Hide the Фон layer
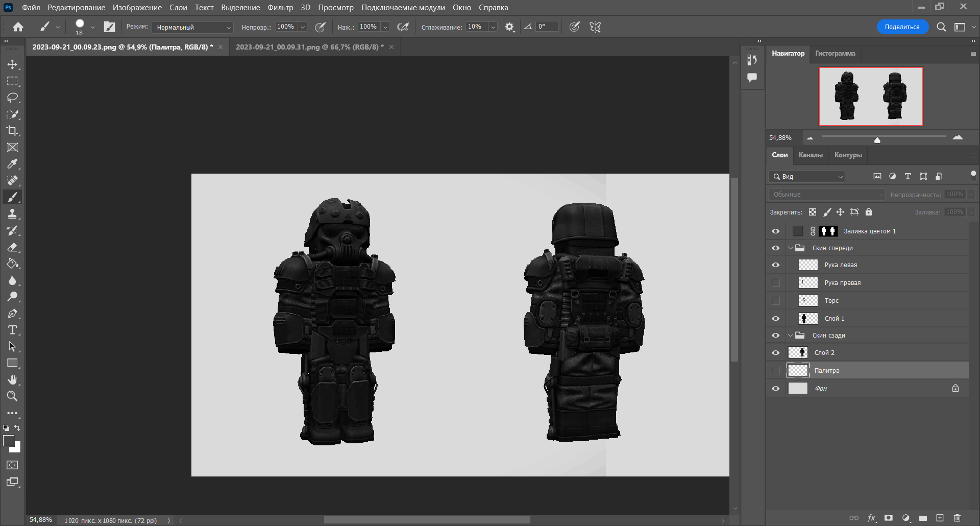Screen dimensions: 980x526 [776, 389]
